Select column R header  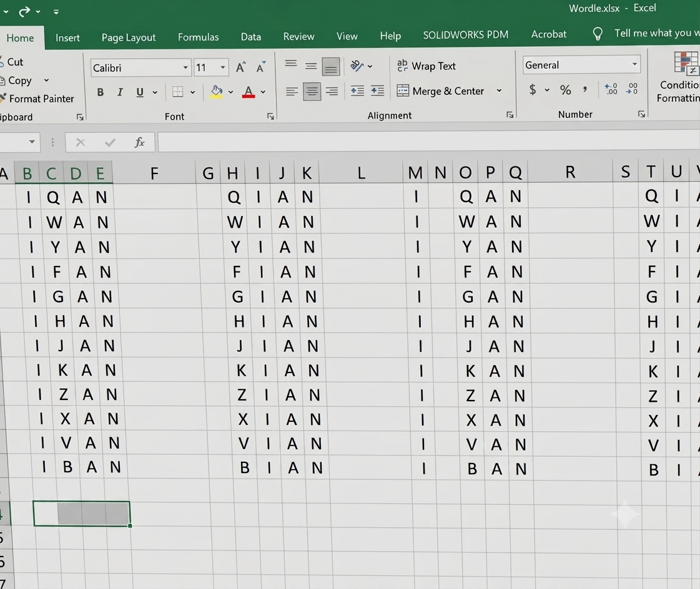point(570,172)
